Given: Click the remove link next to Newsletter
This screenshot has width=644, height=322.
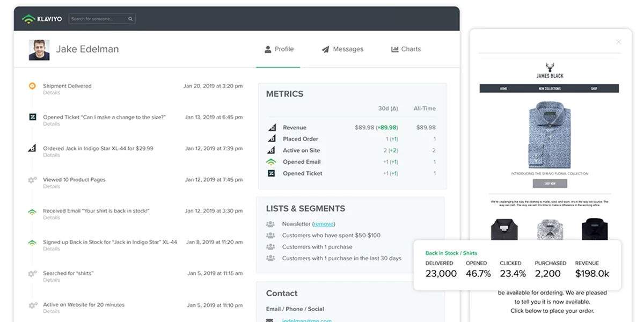Looking at the screenshot, I should 324,224.
